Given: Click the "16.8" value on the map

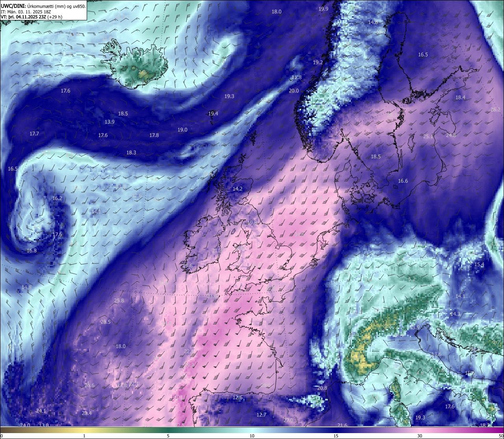Looking at the screenshot, I should point(31,250).
